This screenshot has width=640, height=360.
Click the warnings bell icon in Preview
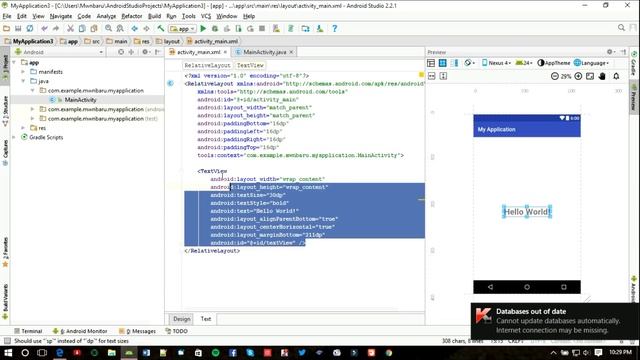coord(616,76)
